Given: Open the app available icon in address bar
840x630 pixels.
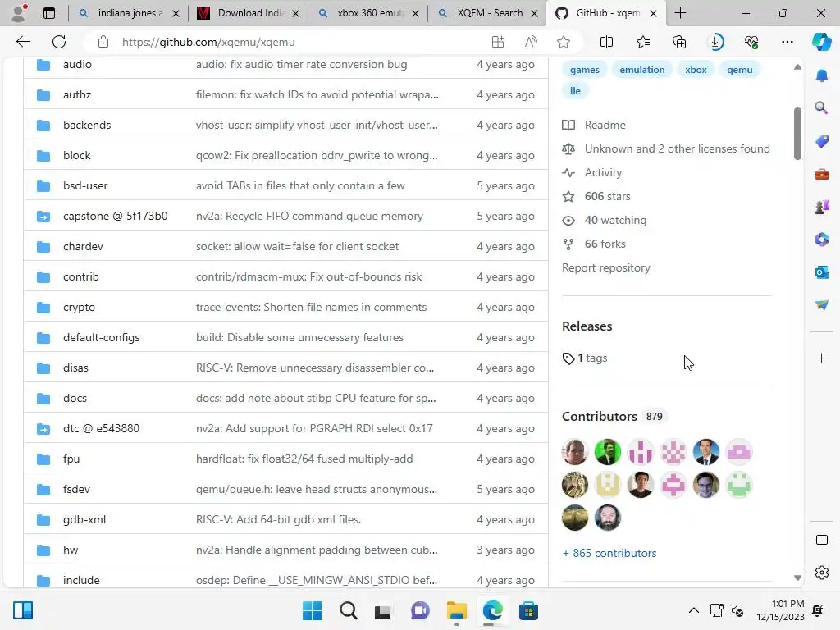Looking at the screenshot, I should tap(498, 42).
